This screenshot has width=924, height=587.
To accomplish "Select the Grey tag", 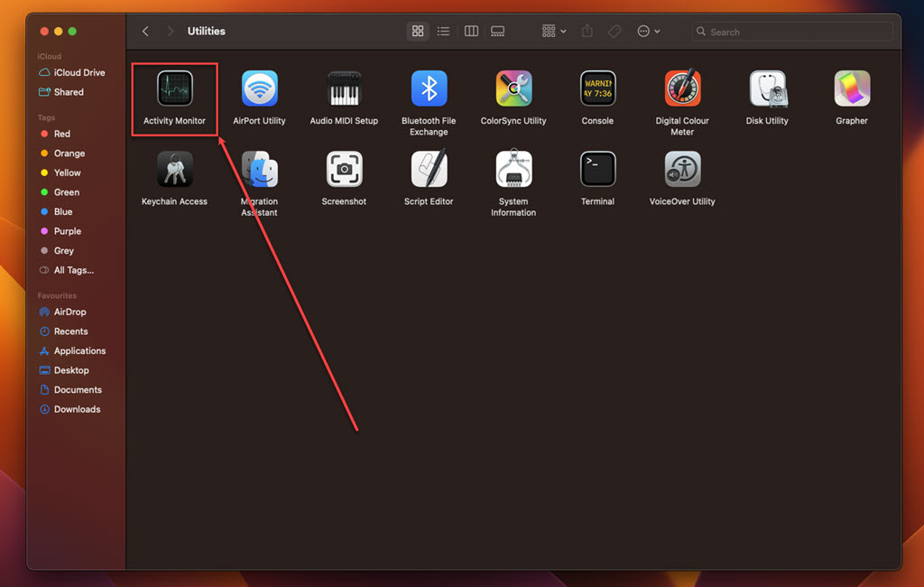I will tap(57, 251).
